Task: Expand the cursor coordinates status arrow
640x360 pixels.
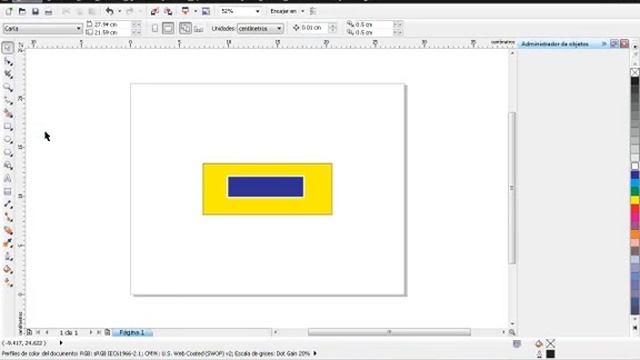Action: coord(61,343)
